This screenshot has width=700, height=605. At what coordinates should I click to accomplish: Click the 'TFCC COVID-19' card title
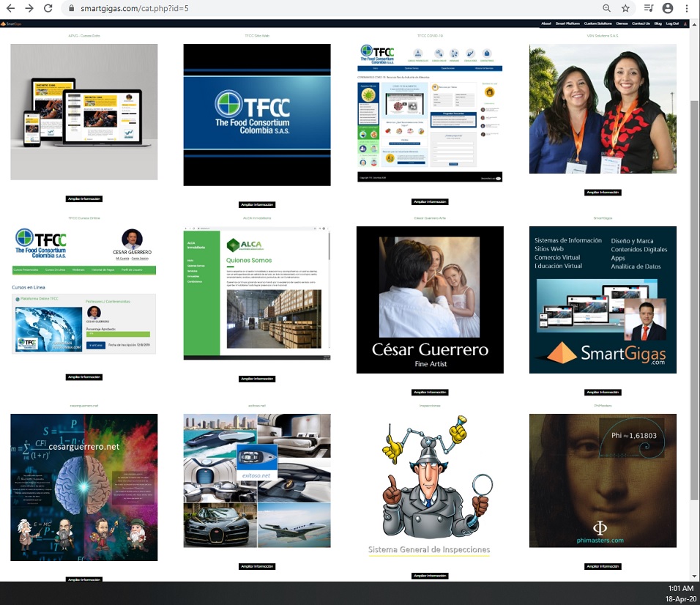point(430,36)
